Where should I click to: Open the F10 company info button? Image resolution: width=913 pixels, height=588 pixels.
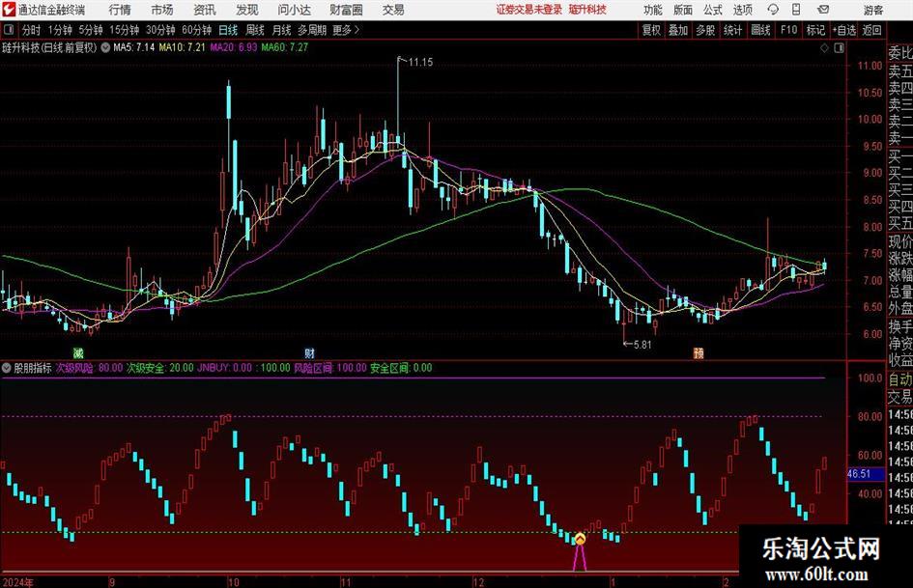point(788,30)
